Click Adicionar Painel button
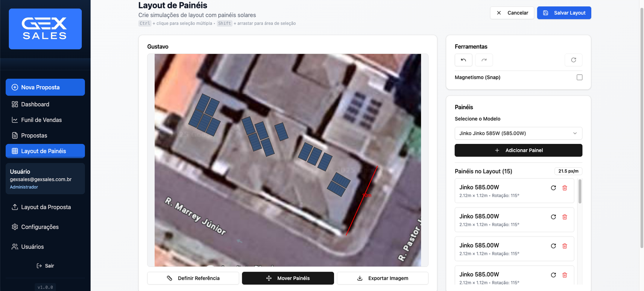This screenshot has width=644, height=291. (518, 150)
